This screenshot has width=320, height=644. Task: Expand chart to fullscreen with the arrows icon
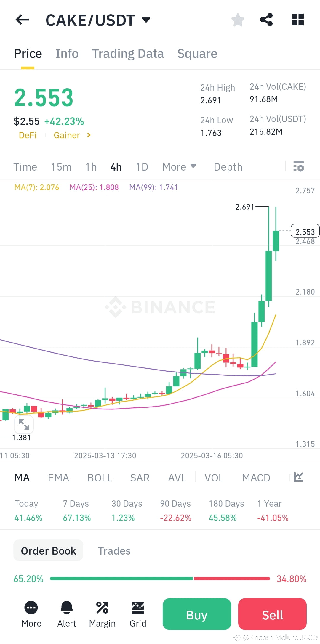(x=24, y=425)
